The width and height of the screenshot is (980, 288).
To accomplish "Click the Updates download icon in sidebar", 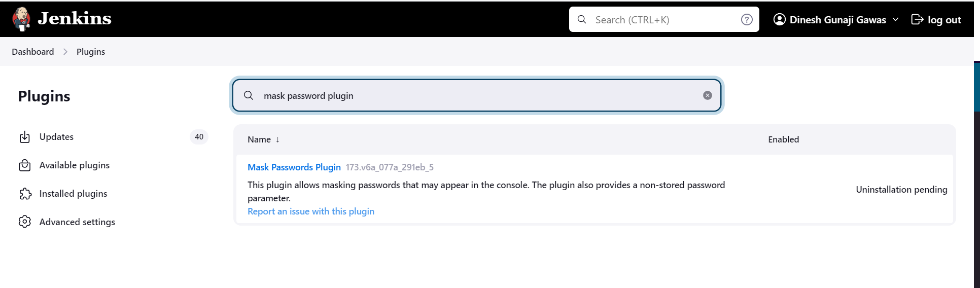I will 25,137.
